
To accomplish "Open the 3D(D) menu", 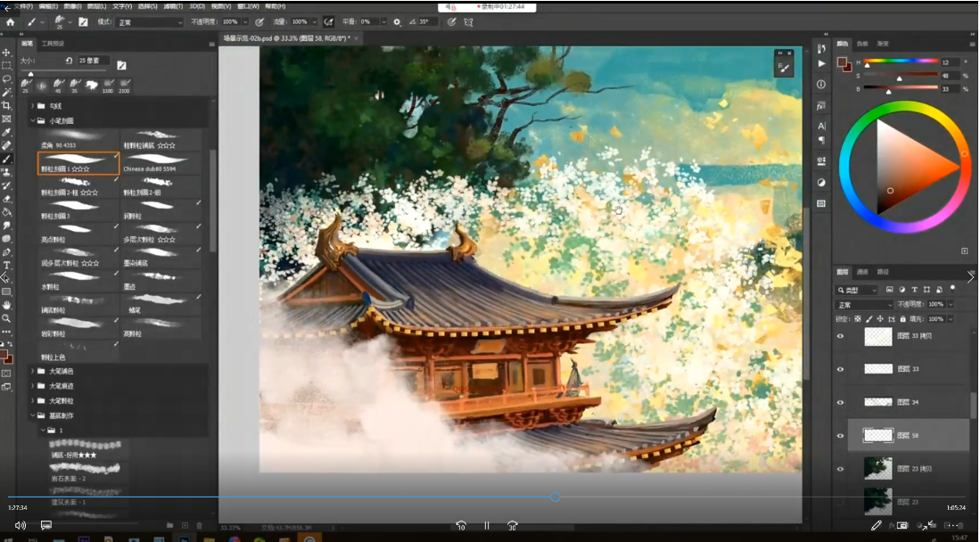I will coord(197,6).
